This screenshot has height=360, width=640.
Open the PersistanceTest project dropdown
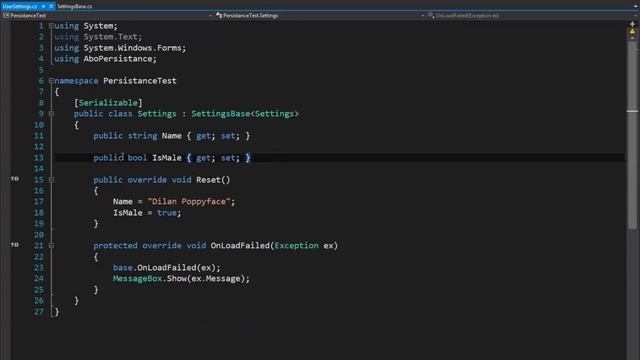(x=108, y=16)
